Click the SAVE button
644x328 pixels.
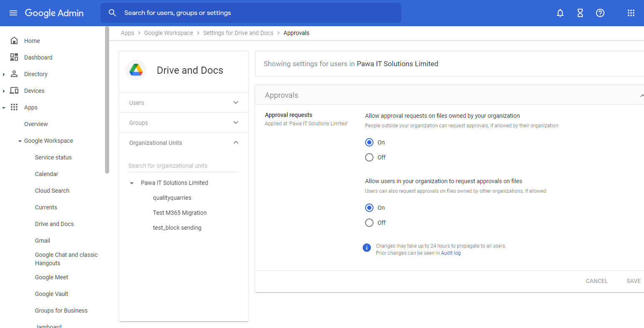[x=633, y=281]
